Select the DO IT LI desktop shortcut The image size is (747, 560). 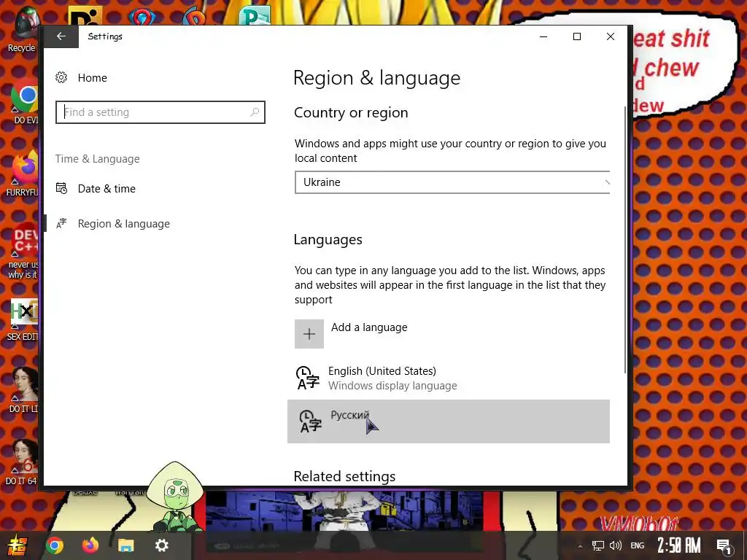coord(24,391)
